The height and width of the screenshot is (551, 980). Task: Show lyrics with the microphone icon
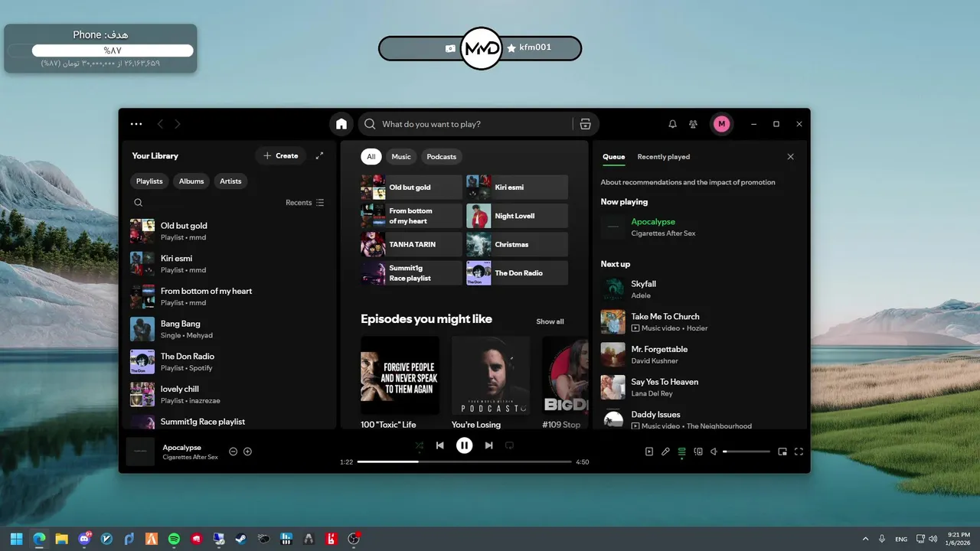pyautogui.click(x=665, y=452)
